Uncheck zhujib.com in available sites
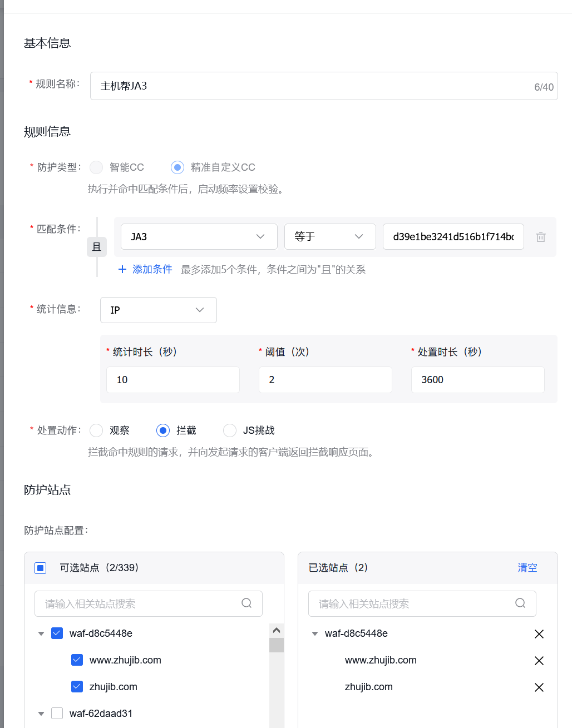 77,687
